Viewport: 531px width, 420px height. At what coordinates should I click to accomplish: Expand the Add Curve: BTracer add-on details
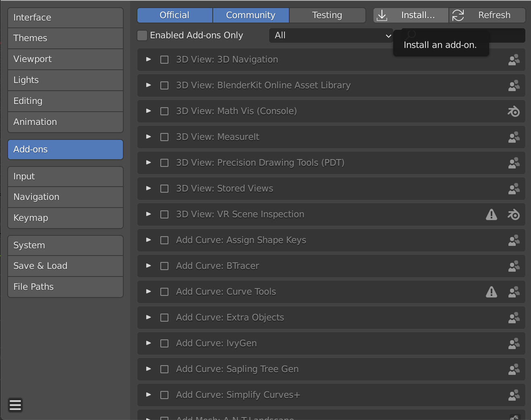(x=148, y=266)
